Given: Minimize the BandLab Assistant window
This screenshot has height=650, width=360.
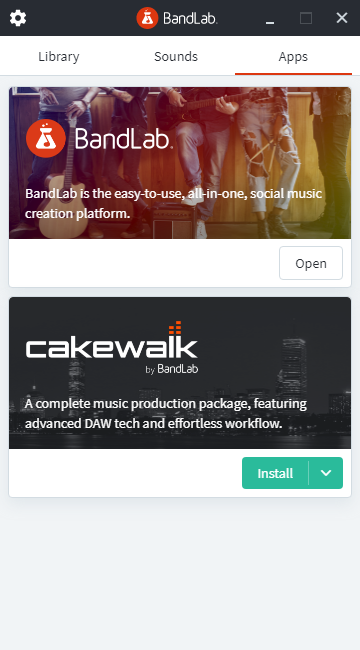Looking at the screenshot, I should [x=270, y=18].
